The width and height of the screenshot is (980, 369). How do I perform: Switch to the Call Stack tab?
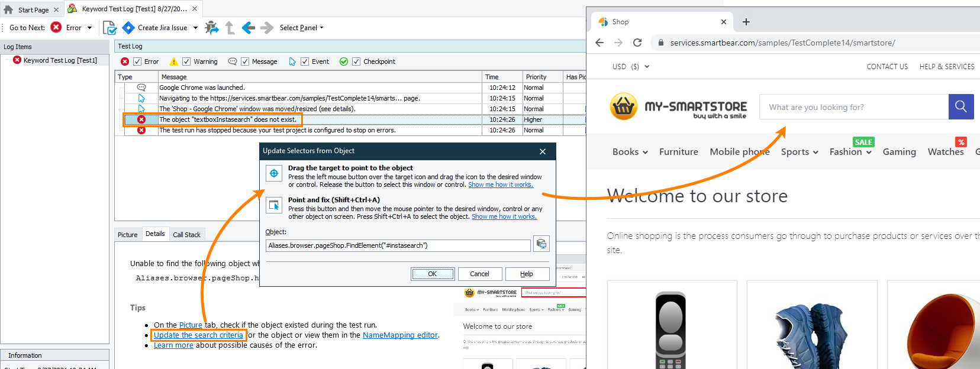(x=186, y=235)
